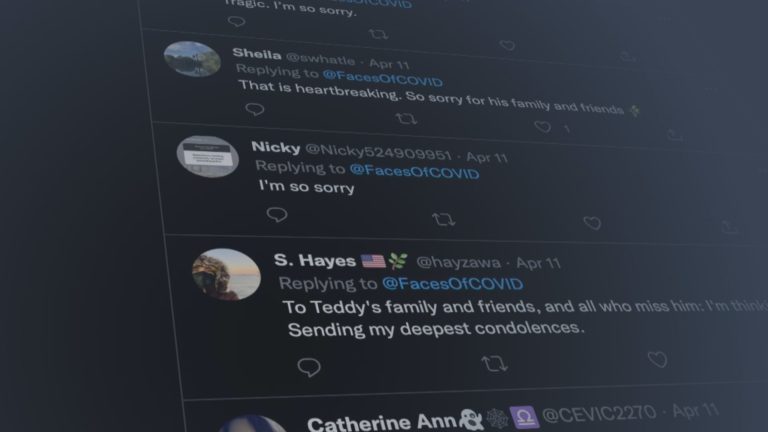The height and width of the screenshot is (432, 768).
Task: Open Apr 11 timestamp on S. Hayes' tweet
Action: coord(538,264)
